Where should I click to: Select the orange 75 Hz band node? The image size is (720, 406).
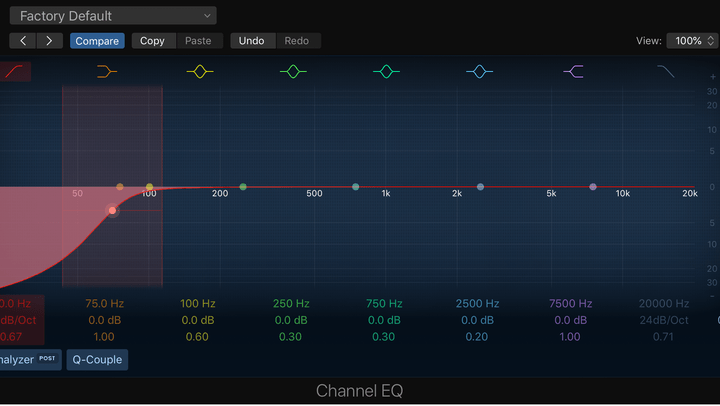[120, 186]
